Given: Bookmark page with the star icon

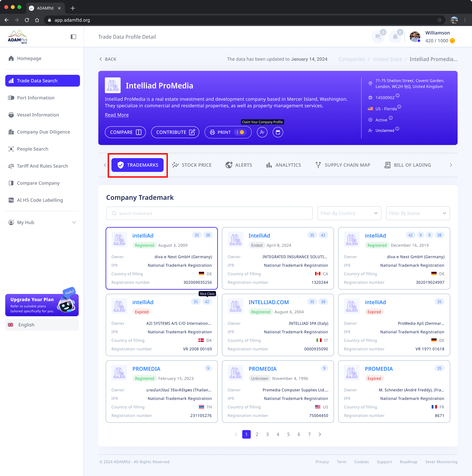Looking at the screenshot, I should (440, 20).
